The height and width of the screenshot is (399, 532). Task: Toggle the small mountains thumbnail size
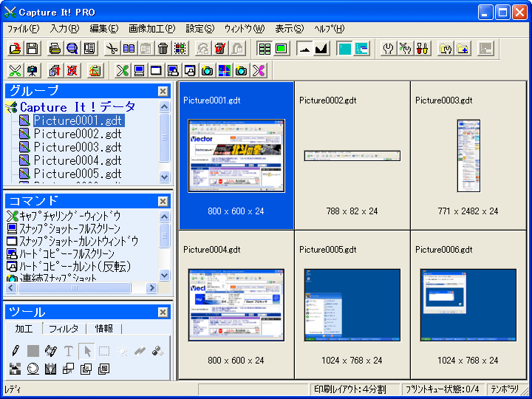[304, 49]
